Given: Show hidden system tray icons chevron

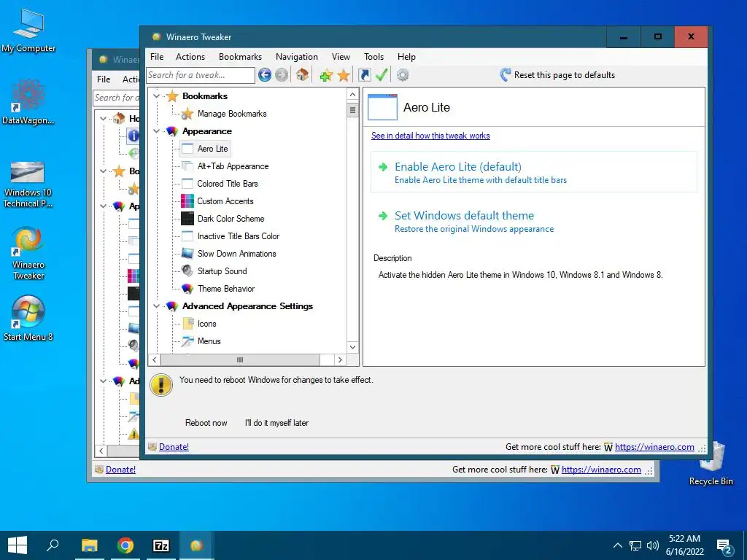Looking at the screenshot, I should tap(617, 545).
